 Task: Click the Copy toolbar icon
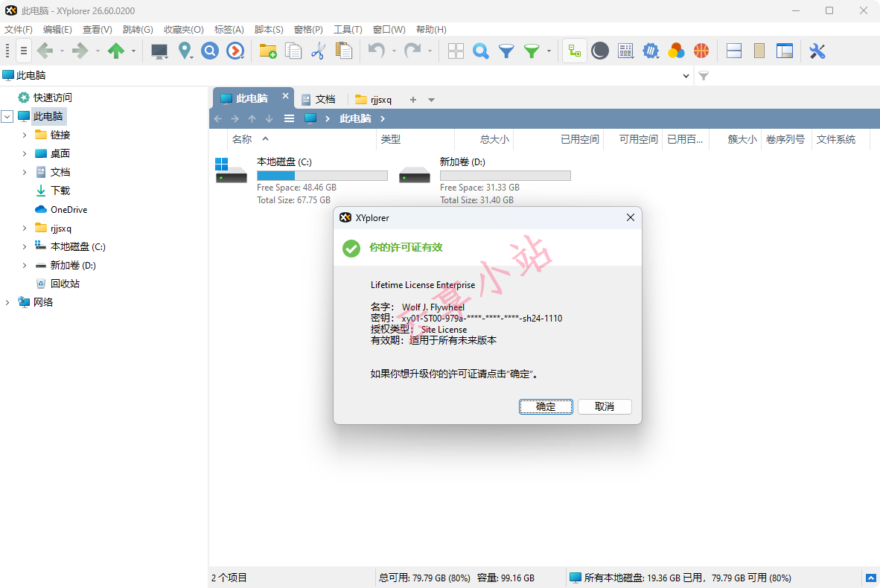tap(293, 51)
